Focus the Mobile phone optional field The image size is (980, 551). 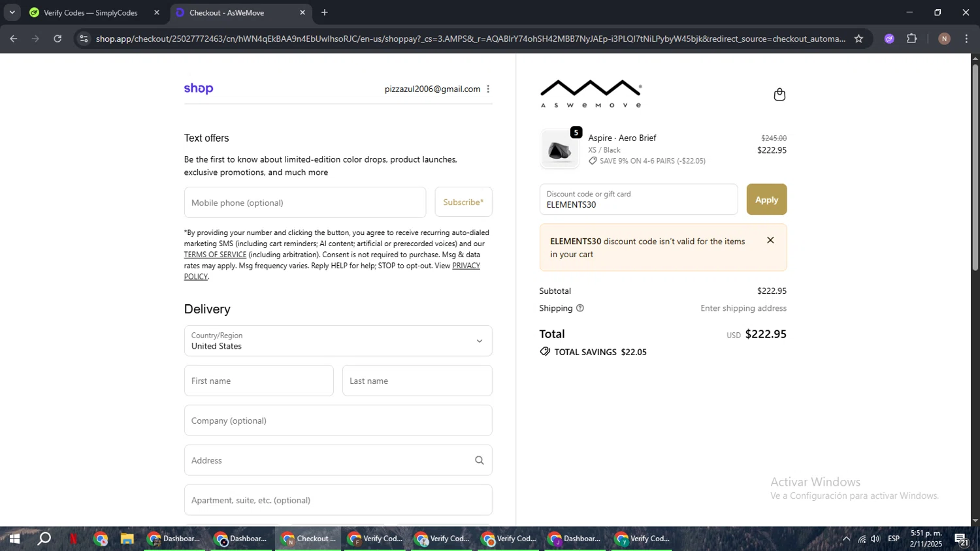coord(305,202)
